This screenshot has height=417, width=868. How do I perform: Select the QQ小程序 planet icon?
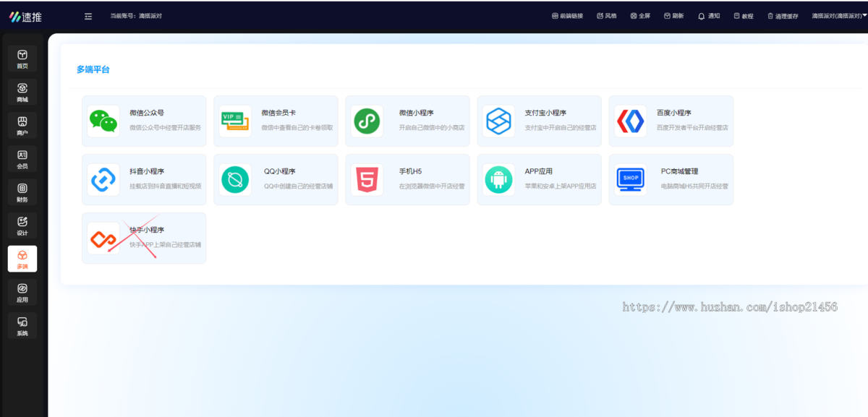[235, 179]
